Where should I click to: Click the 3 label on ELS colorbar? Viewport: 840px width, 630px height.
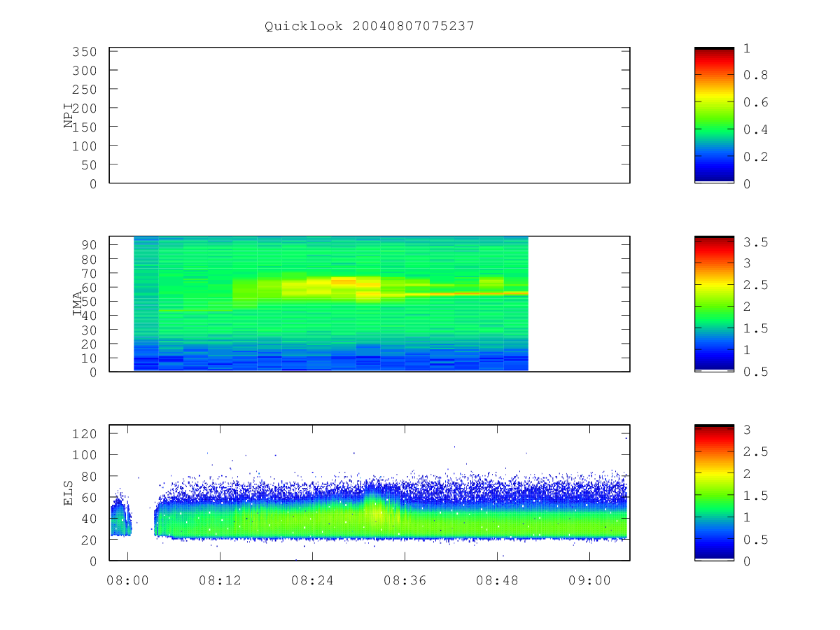coord(748,430)
